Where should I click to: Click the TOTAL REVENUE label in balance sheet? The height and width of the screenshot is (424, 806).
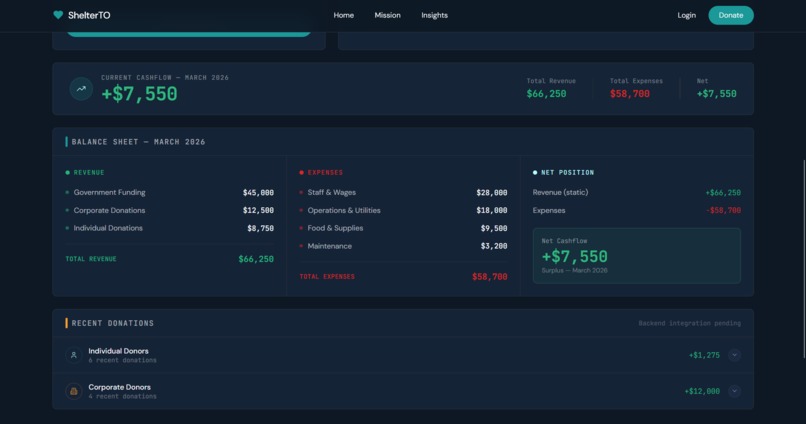click(91, 259)
